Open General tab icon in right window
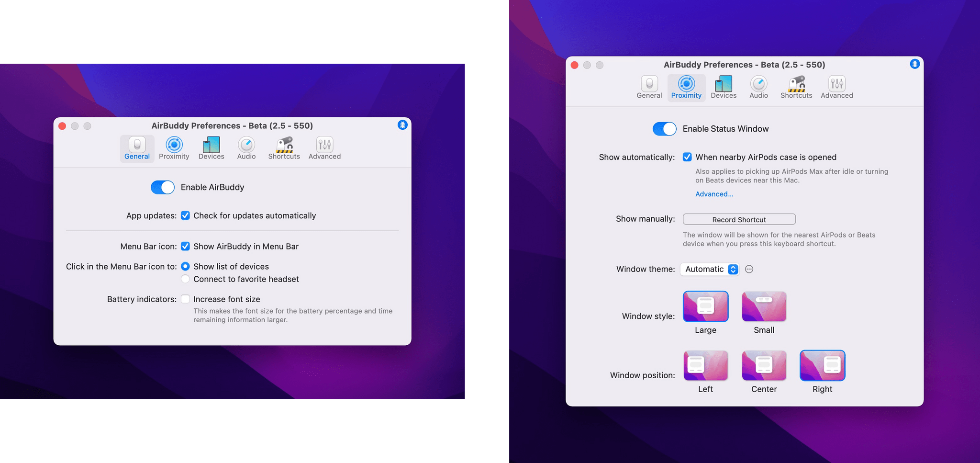Image resolution: width=980 pixels, height=463 pixels. (649, 84)
